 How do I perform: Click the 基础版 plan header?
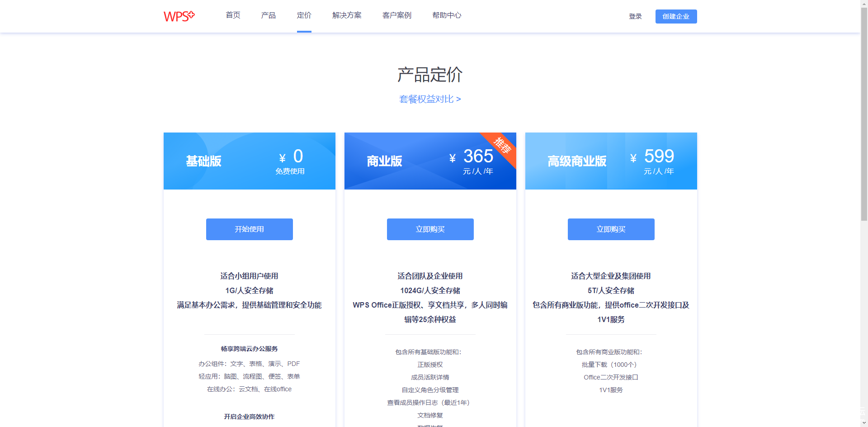click(250, 161)
